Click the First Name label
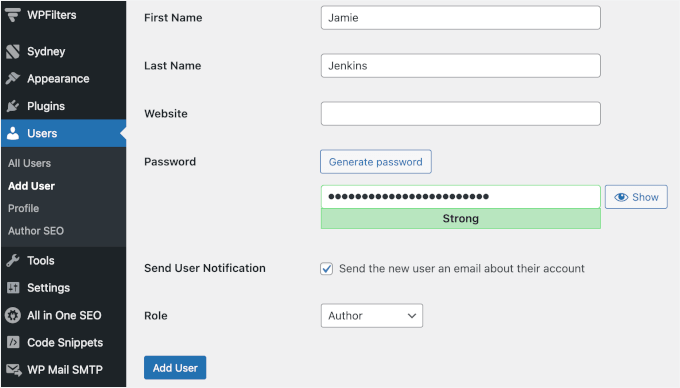 click(x=173, y=18)
